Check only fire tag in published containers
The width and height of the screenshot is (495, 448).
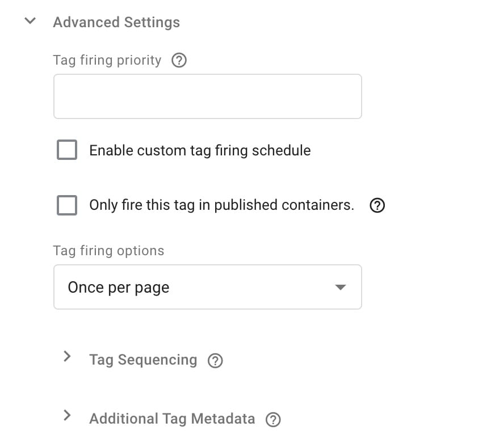coord(66,205)
